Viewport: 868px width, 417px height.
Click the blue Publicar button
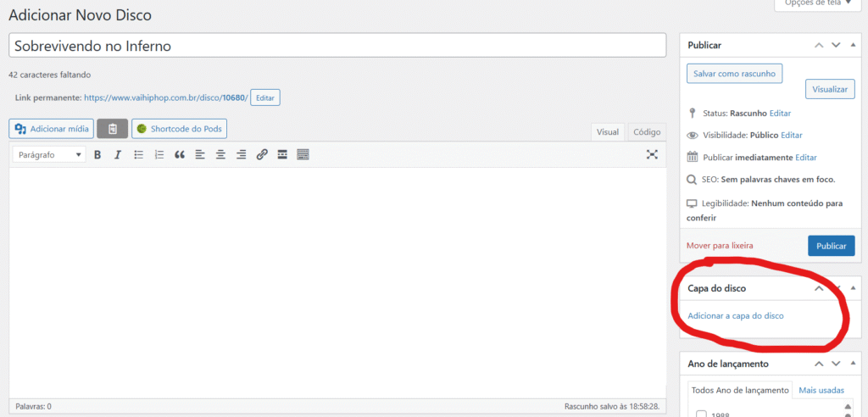point(831,246)
